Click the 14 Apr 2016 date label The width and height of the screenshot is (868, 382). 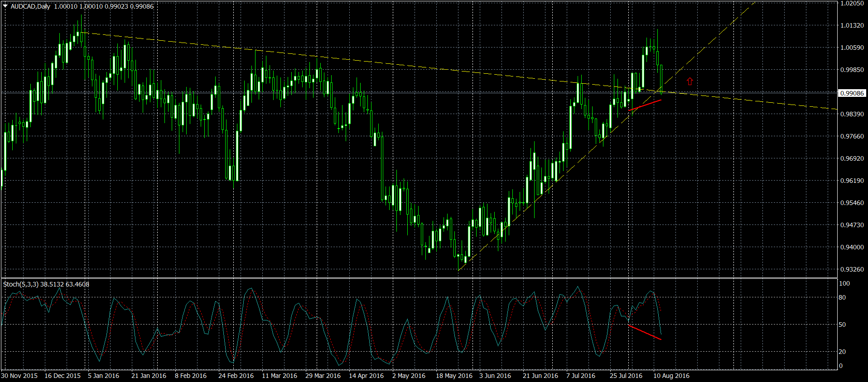(366, 376)
